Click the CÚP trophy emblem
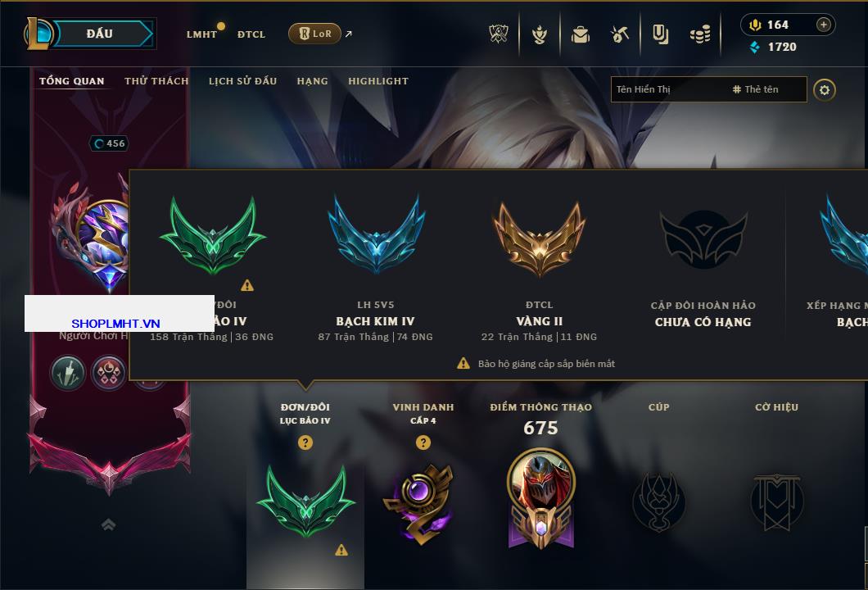Screen dimensions: 868x590 tap(658, 503)
